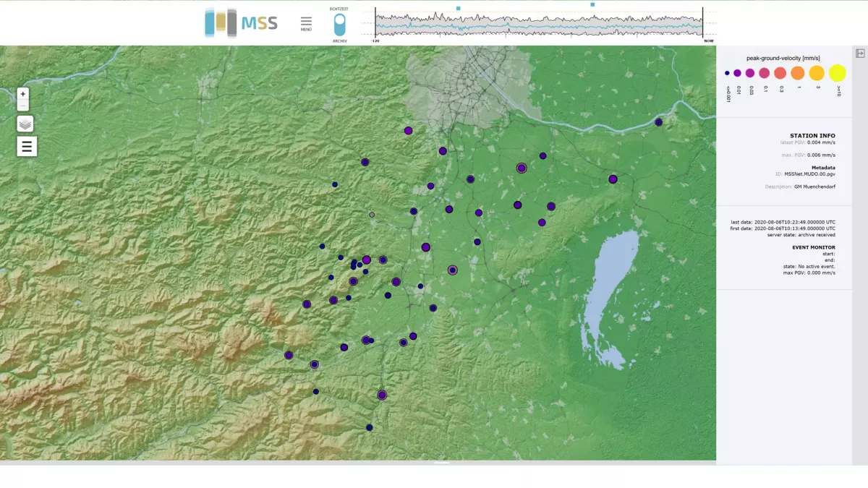Select the southernmost station marker on the map

[369, 427]
